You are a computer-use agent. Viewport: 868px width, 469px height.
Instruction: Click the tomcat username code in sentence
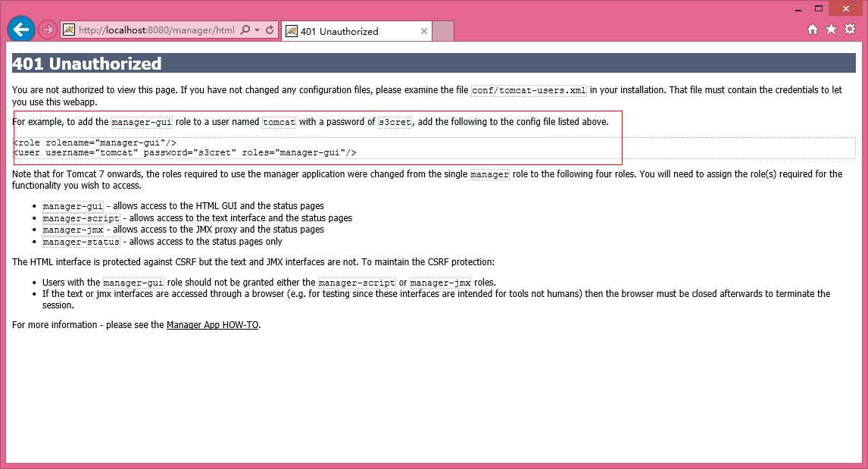pos(279,122)
